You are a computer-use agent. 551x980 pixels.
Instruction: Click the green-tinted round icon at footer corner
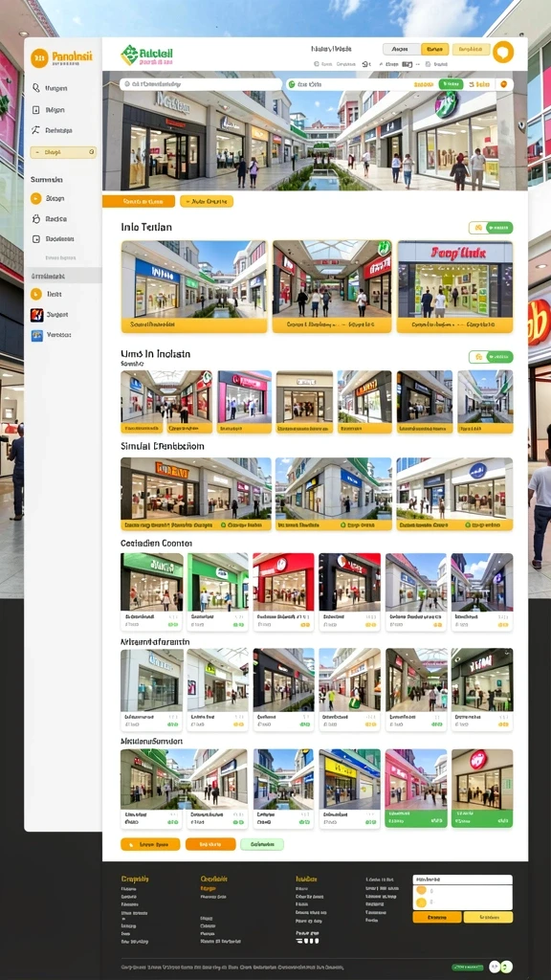point(507,967)
